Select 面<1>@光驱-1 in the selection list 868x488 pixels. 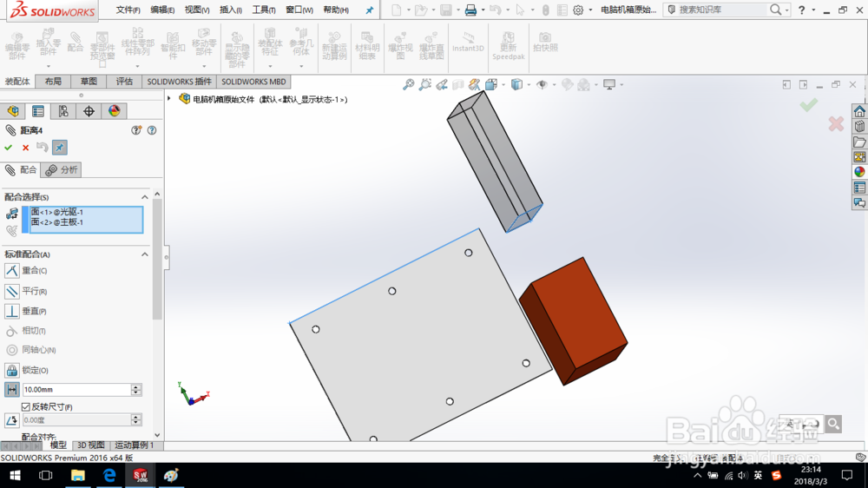(57, 212)
